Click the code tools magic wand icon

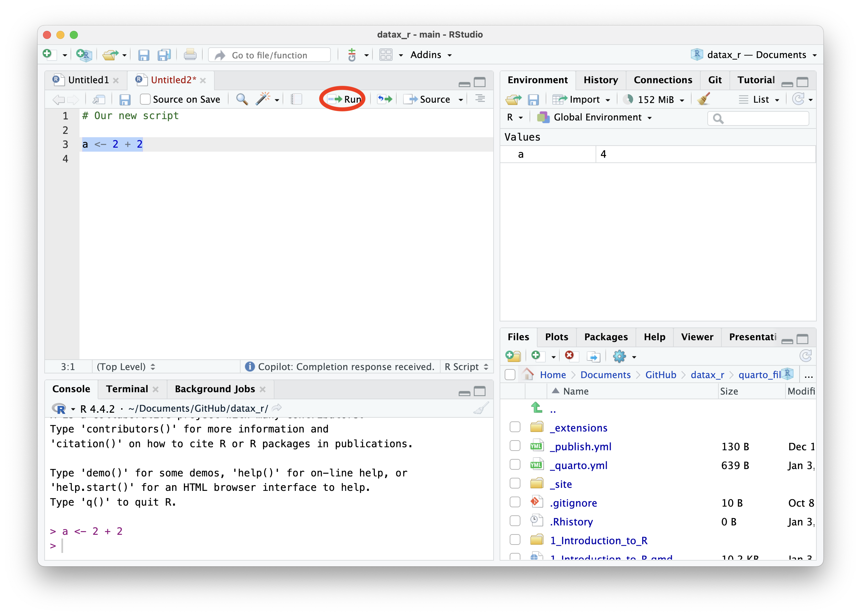pyautogui.click(x=262, y=99)
